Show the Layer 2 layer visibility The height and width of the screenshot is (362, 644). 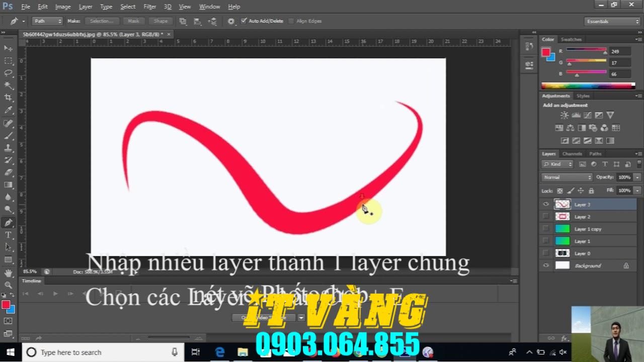click(x=545, y=216)
